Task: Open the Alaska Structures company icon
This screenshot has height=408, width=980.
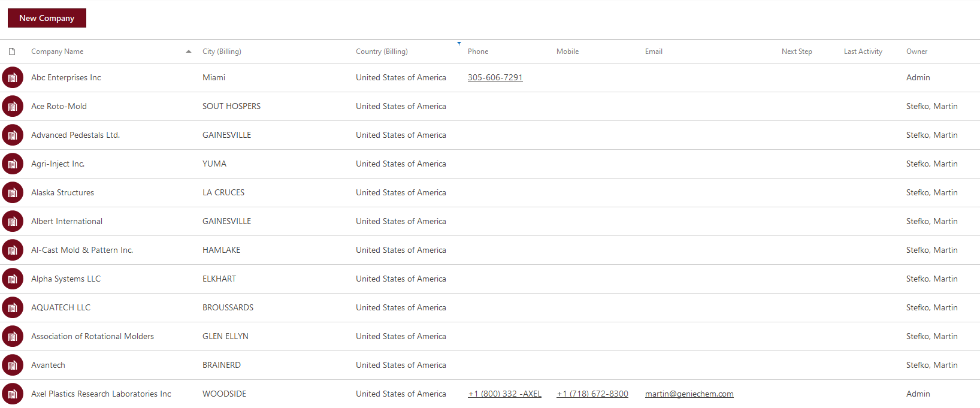Action: pyautogui.click(x=13, y=192)
